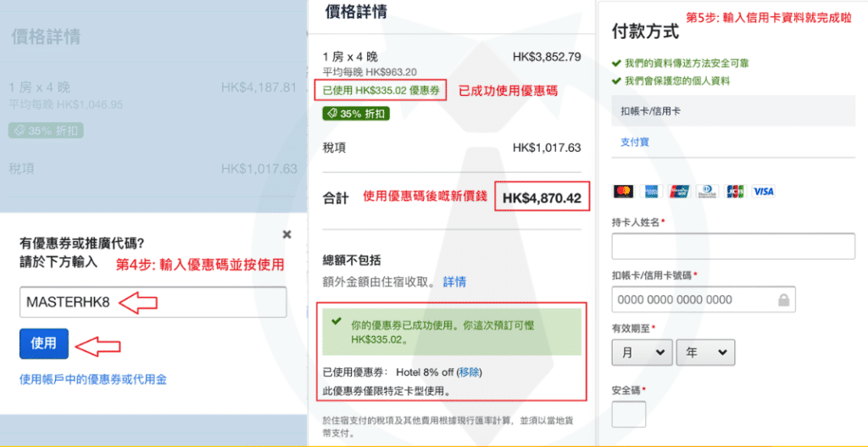The height and width of the screenshot is (447, 868).
Task: Click the UnionPay card icon
Action: (x=679, y=191)
